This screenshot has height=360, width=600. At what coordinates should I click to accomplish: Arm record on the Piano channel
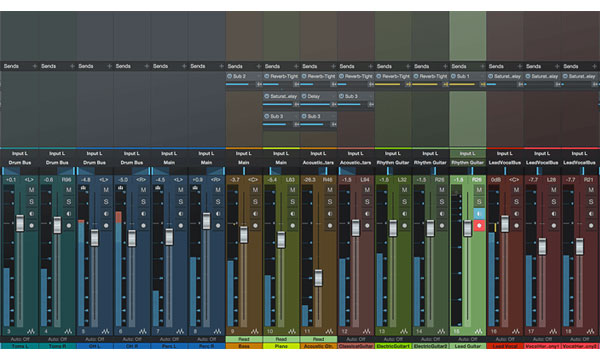tap(293, 226)
